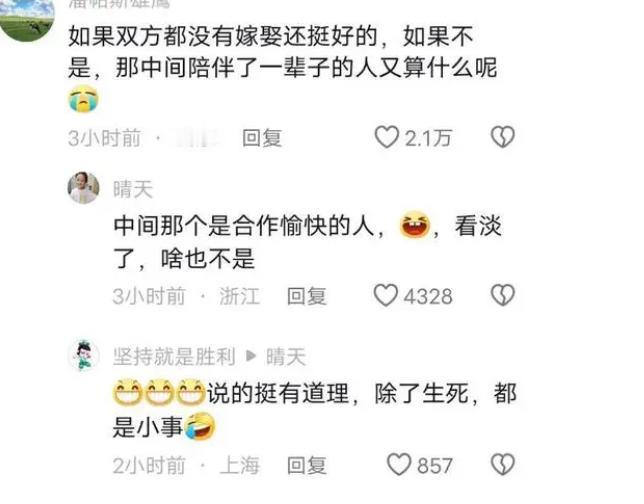Tap the replied-to name 晴天 after the arrow
The height and width of the screenshot is (504, 644).
click(x=286, y=357)
